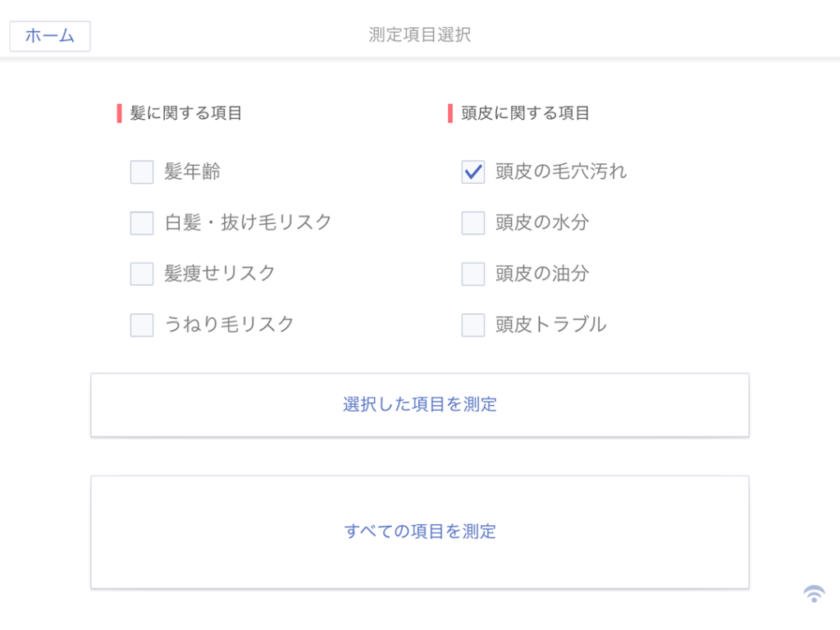Viewport: 840px width, 630px height.
Task: Click the 白髪・抜け毛リスク label
Action: [x=249, y=222]
